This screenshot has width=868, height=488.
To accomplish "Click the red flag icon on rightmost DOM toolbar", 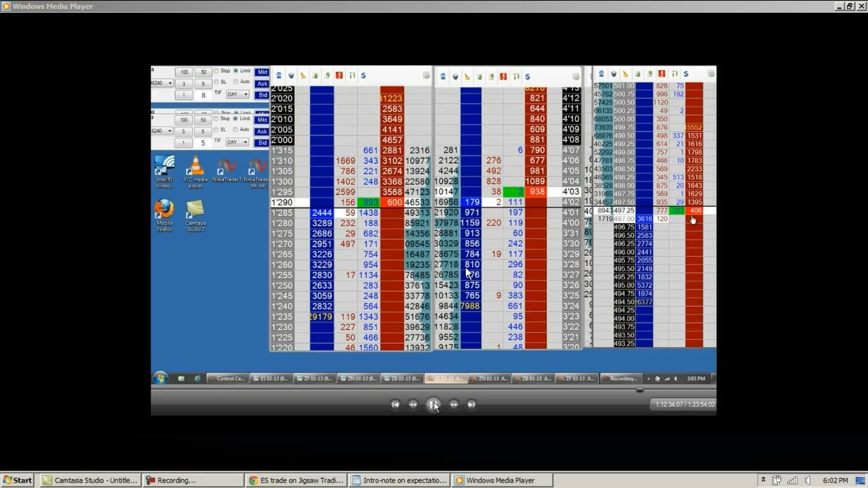I will 661,73.
